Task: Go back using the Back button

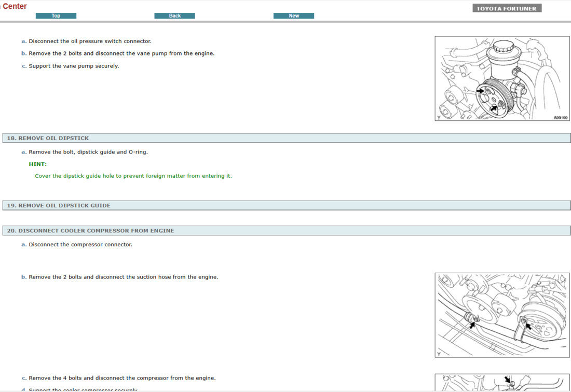Action: point(174,16)
